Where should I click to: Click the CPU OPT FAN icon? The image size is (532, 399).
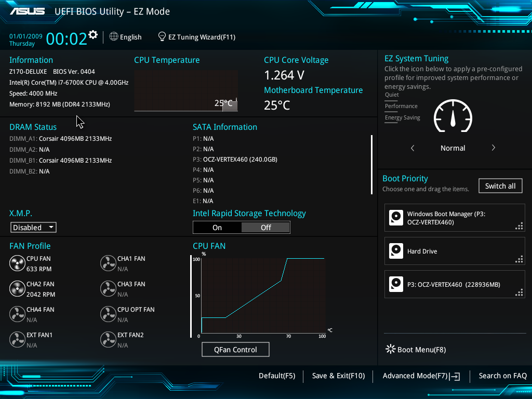108,314
